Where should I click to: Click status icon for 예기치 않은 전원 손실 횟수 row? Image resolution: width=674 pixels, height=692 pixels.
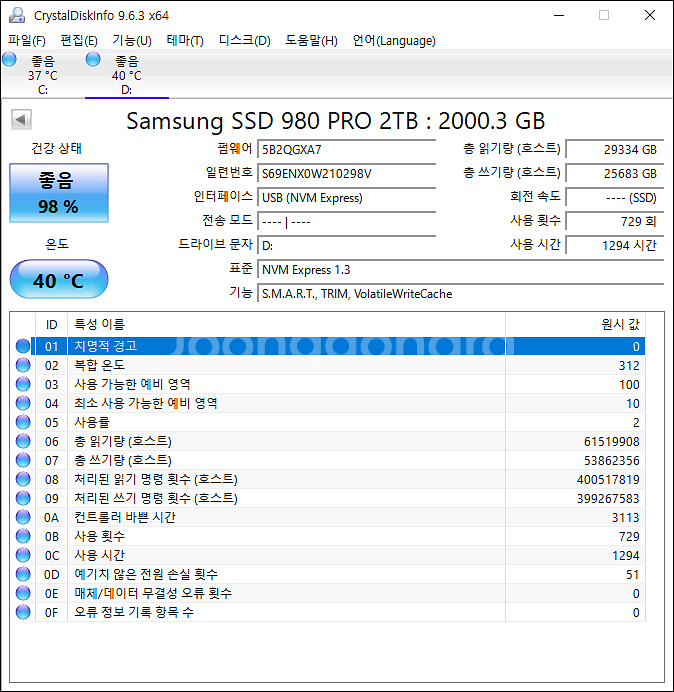(23, 574)
